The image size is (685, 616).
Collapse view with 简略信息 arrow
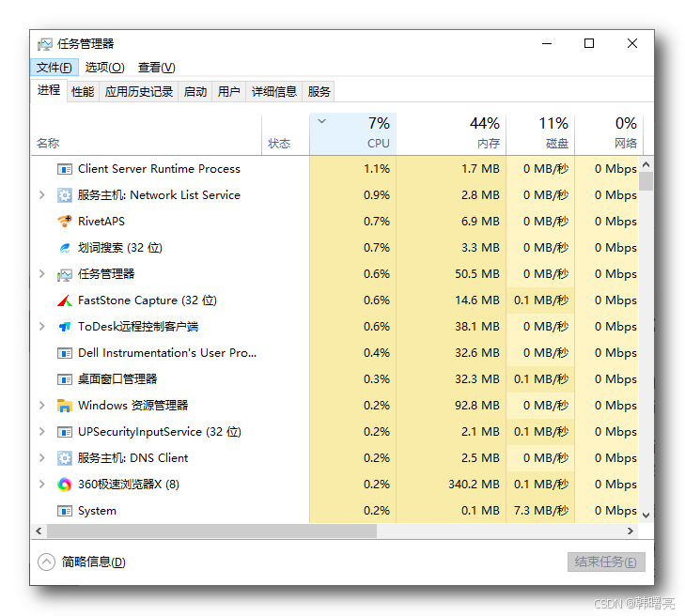[x=46, y=562]
